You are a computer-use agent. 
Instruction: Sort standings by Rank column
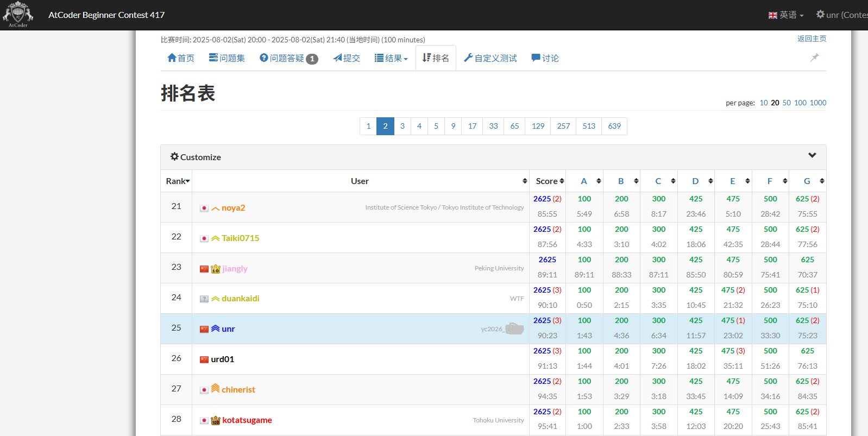(177, 181)
